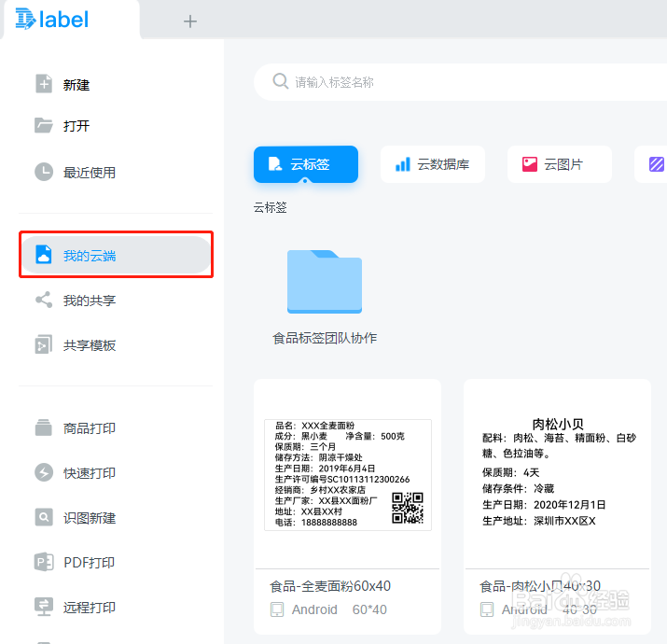Click the 云标签 breadcrumb text
This screenshot has width=667, height=644.
click(x=271, y=208)
